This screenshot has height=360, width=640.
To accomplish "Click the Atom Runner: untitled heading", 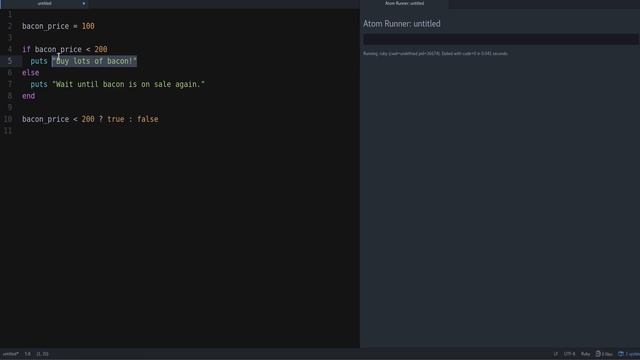I will [402, 24].
